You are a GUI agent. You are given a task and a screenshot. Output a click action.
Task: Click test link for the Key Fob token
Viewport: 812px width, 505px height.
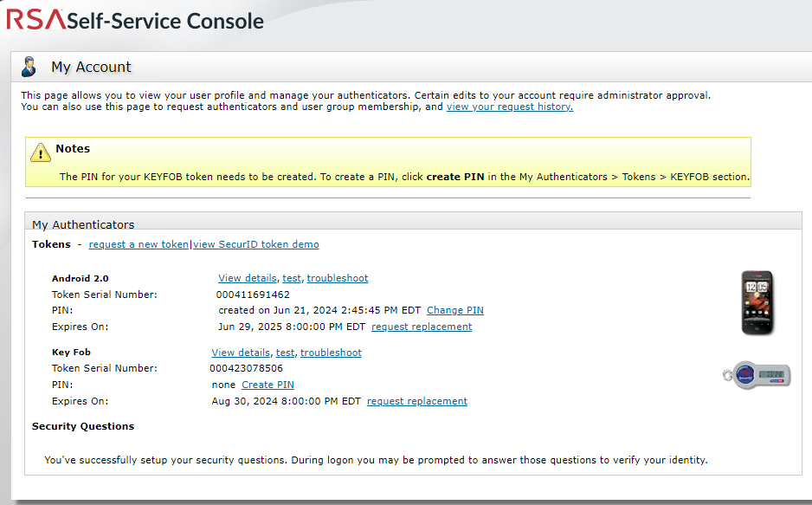tap(286, 353)
